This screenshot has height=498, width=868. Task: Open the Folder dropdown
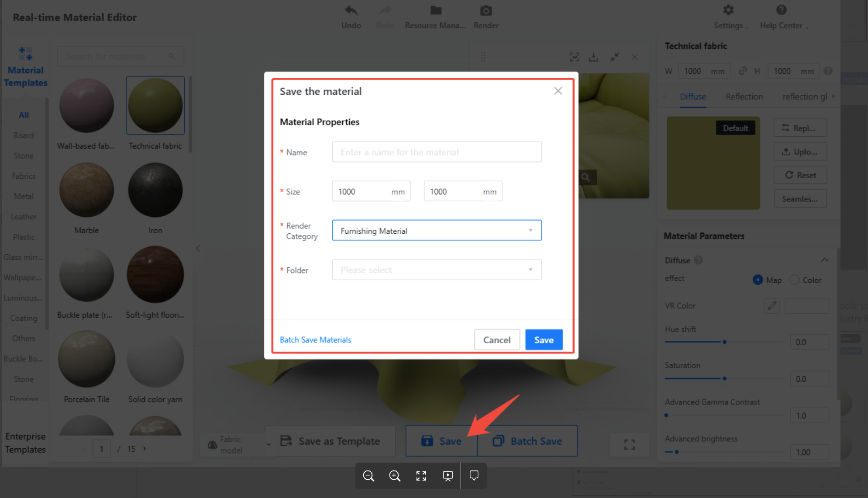[x=437, y=270]
